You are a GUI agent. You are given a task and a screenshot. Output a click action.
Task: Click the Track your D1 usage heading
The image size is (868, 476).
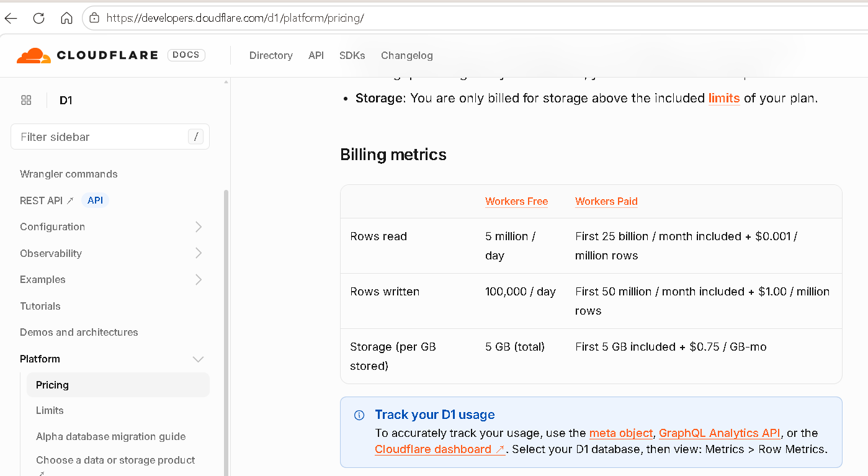(435, 415)
